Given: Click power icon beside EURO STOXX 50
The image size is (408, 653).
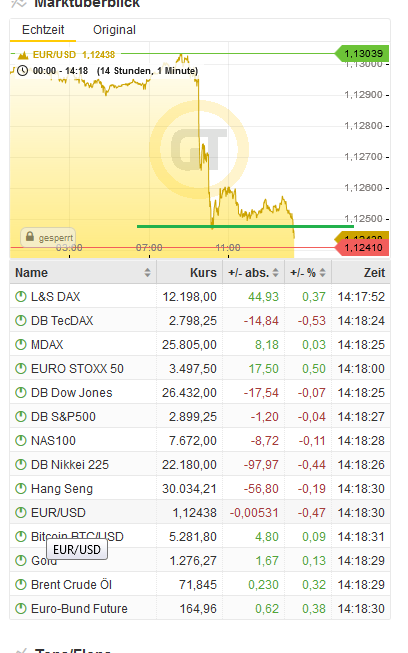Looking at the screenshot, I should point(21,369).
